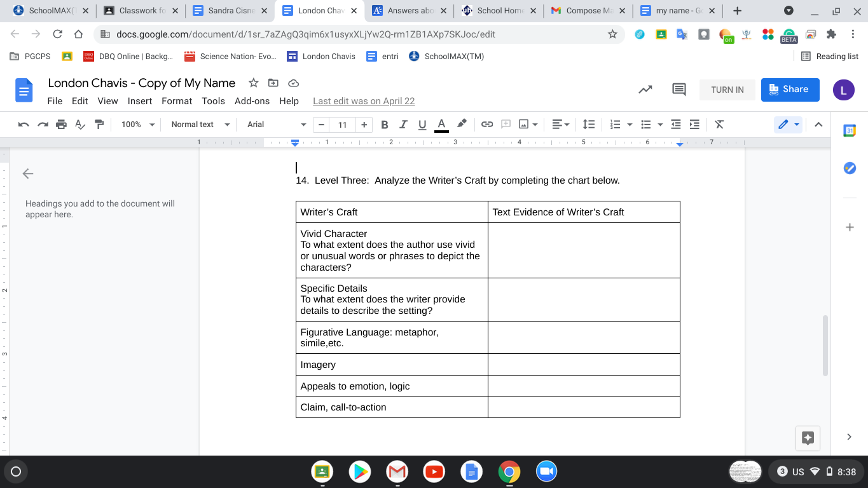Image resolution: width=868 pixels, height=488 pixels.
Task: Open the Explore button at bottom right
Action: coord(808,437)
